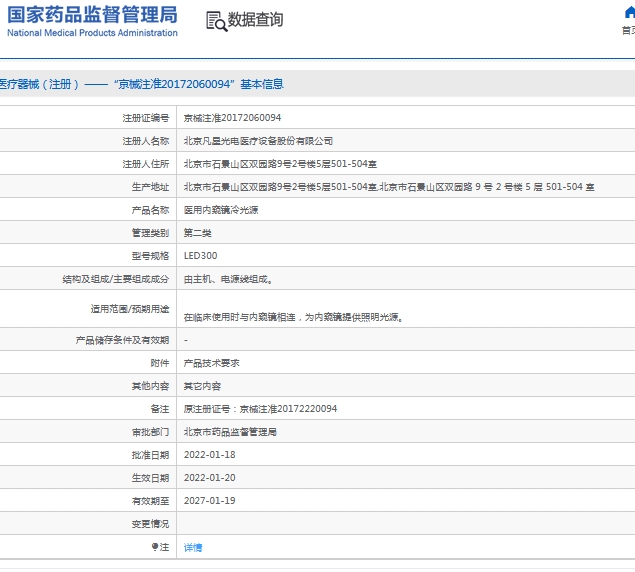The width and height of the screenshot is (635, 572).
Task: Click the 注册证编号 label cell
Action: pyautogui.click(x=146, y=118)
